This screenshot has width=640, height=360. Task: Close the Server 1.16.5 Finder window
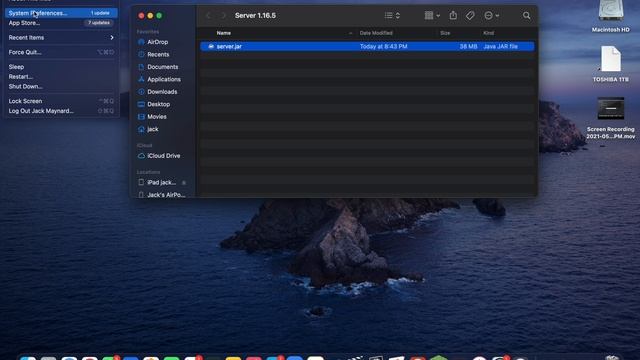(141, 16)
